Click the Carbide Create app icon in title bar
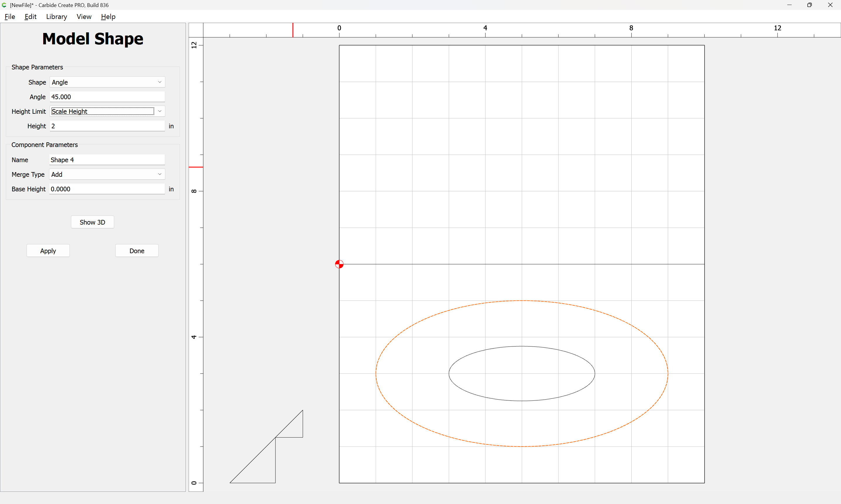 click(4, 5)
